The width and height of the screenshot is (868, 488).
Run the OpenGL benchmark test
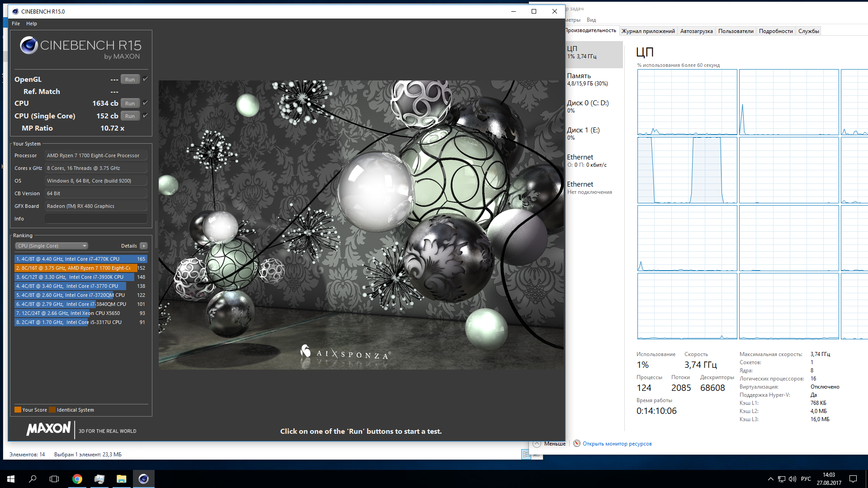pyautogui.click(x=130, y=80)
